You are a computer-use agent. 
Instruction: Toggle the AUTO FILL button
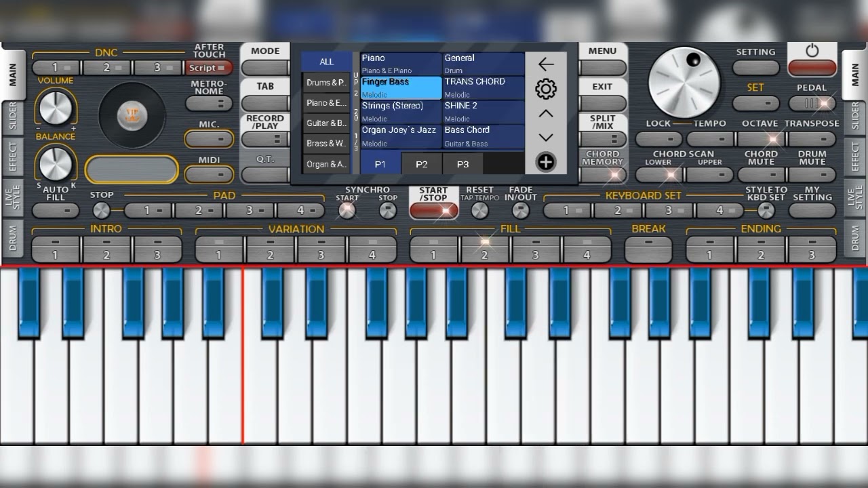click(56, 211)
